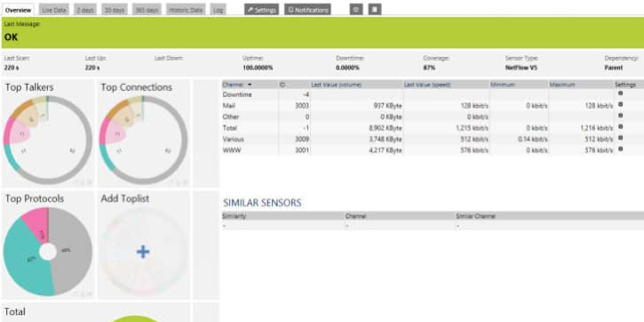This screenshot has width=644, height=322.
Task: Open settings gear for the Other channel
Action: pos(621,115)
